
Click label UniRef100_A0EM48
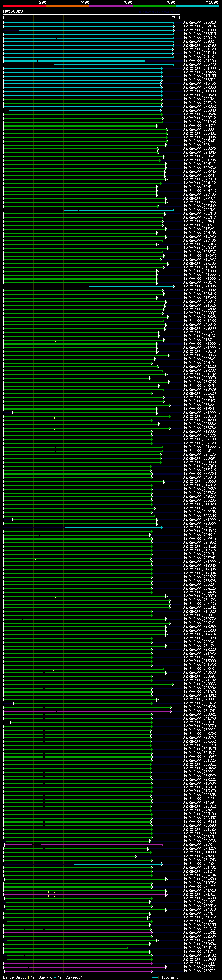(x=199, y=213)
